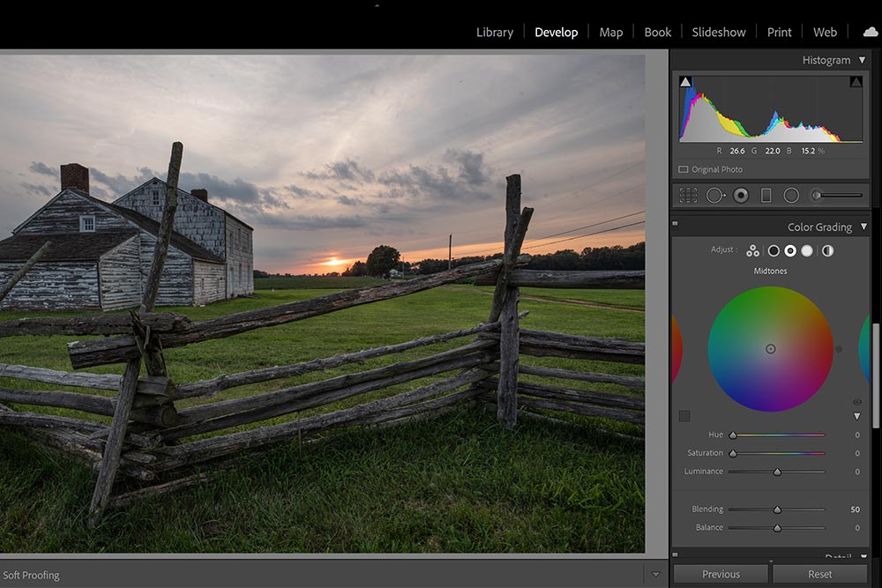Click the Reset button
This screenshot has height=588, width=882.
(x=819, y=574)
